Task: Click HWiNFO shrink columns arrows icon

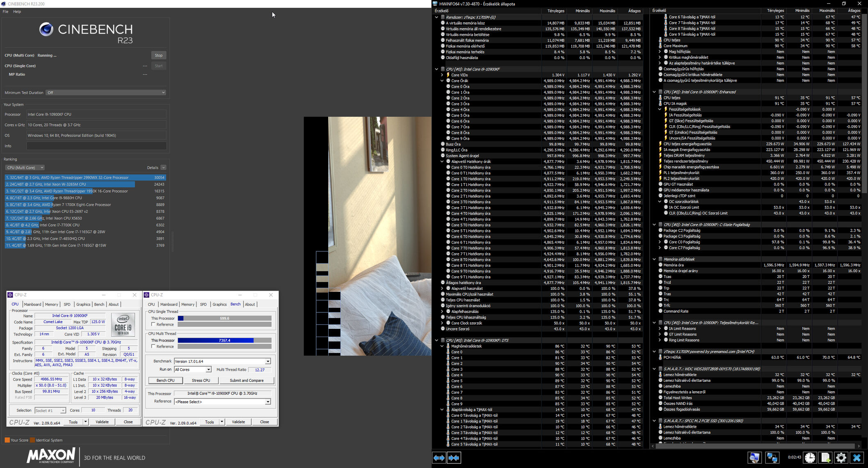Action: point(454,458)
